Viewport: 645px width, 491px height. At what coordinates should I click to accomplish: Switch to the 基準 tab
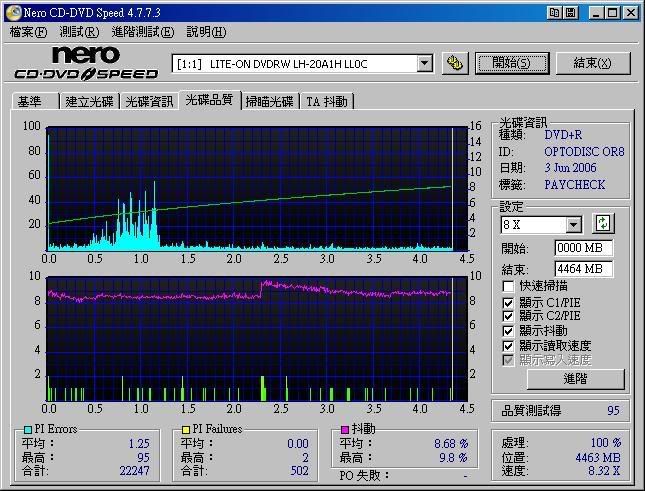coord(35,102)
